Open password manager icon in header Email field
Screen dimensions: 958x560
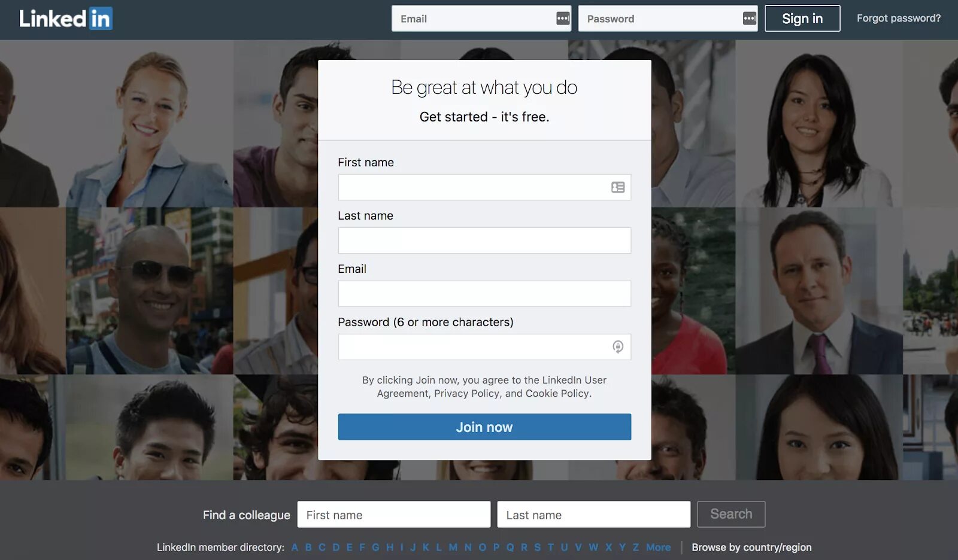click(x=563, y=19)
